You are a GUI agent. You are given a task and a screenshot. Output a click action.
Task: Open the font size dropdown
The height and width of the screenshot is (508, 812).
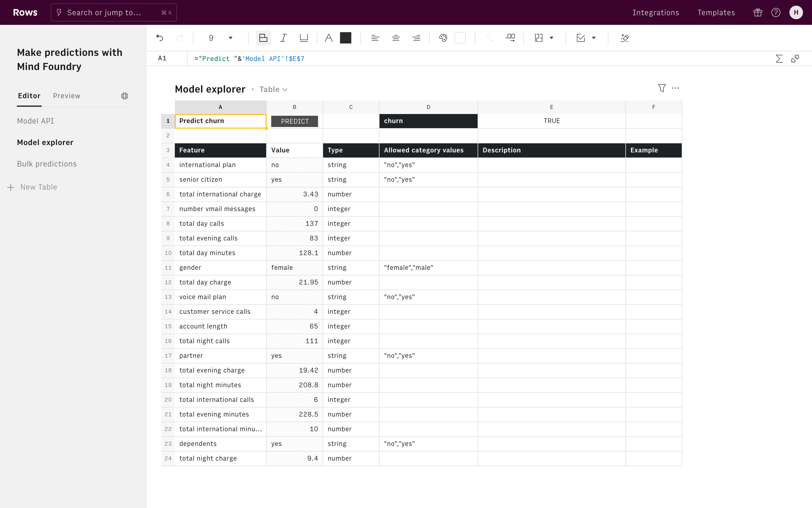(231, 38)
